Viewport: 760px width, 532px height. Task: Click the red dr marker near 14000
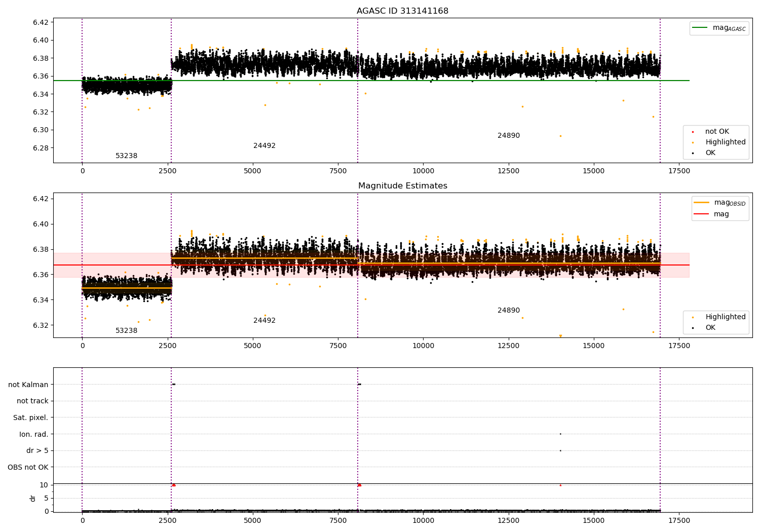560,485
